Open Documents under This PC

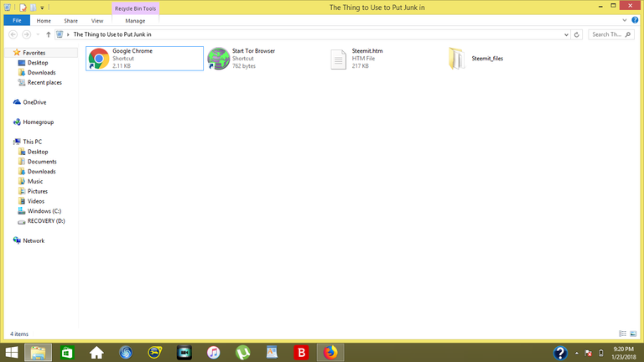tap(42, 161)
